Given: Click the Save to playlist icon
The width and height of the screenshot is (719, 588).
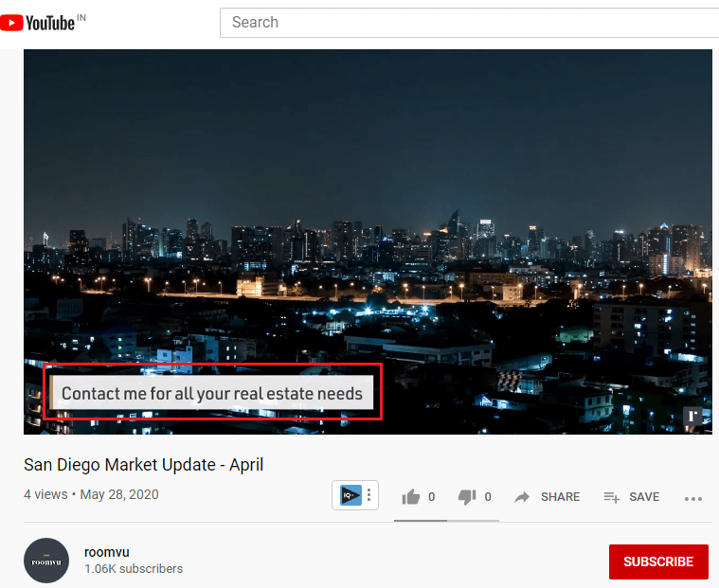Looking at the screenshot, I should pyautogui.click(x=611, y=497).
